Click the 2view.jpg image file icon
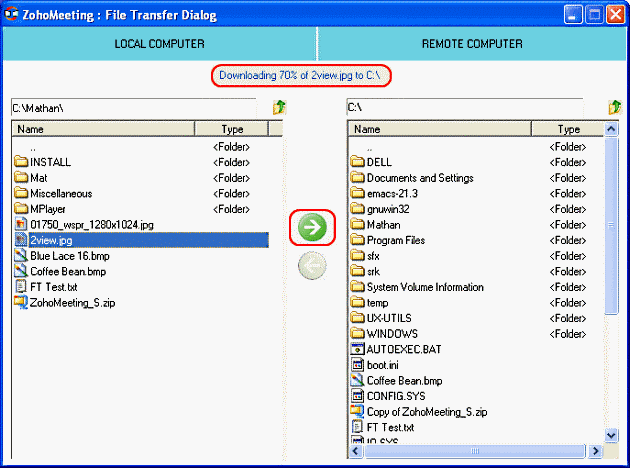This screenshot has width=630, height=468. pyautogui.click(x=21, y=240)
